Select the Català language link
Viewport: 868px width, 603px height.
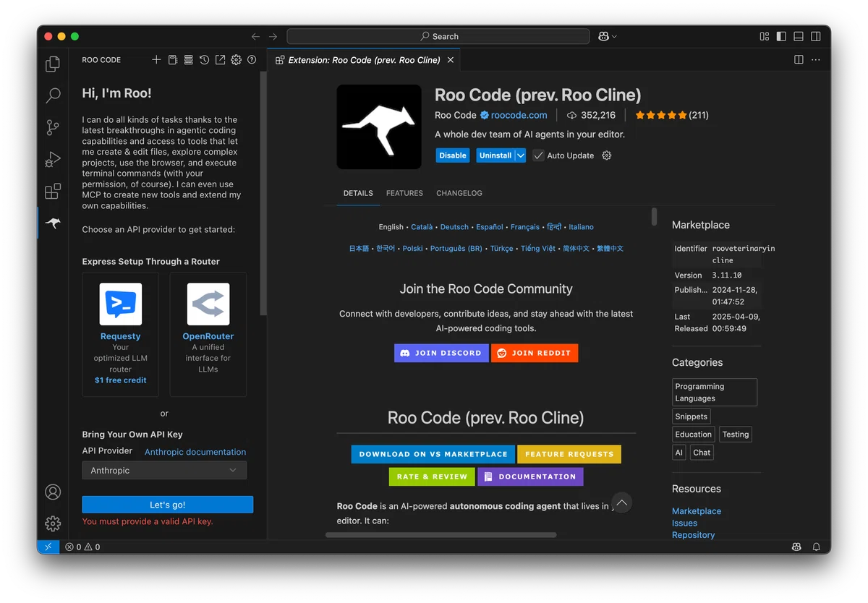click(x=422, y=227)
